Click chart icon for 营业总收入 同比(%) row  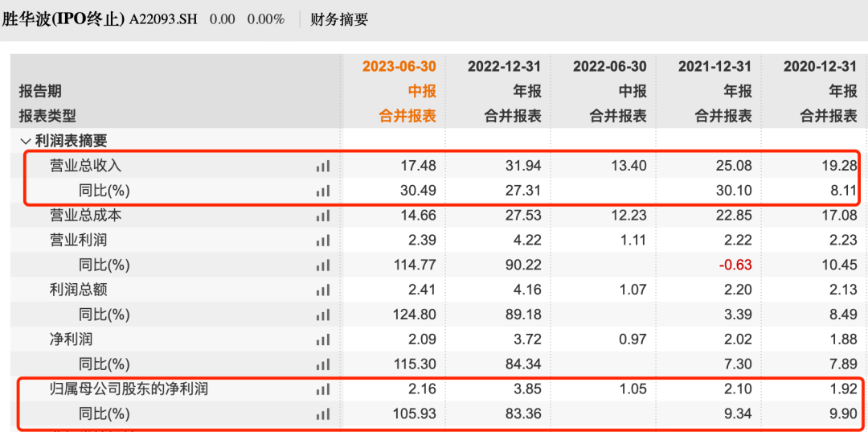[x=322, y=191]
